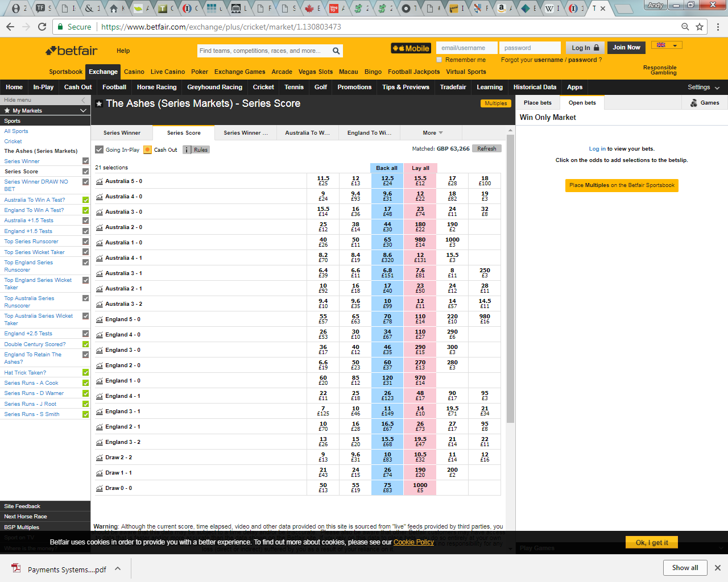This screenshot has width=728, height=582.
Task: Open the Cookie Policy link
Action: 413,542
